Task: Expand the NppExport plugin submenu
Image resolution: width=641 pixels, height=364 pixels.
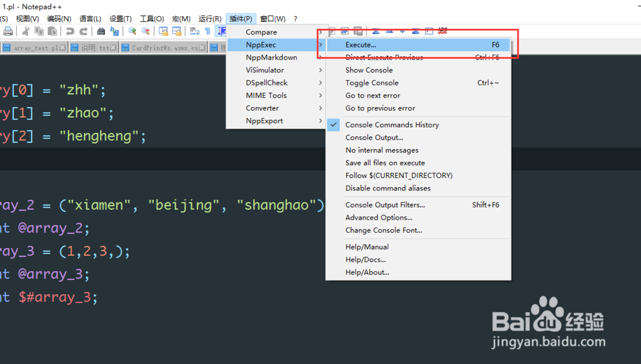Action: [276, 121]
